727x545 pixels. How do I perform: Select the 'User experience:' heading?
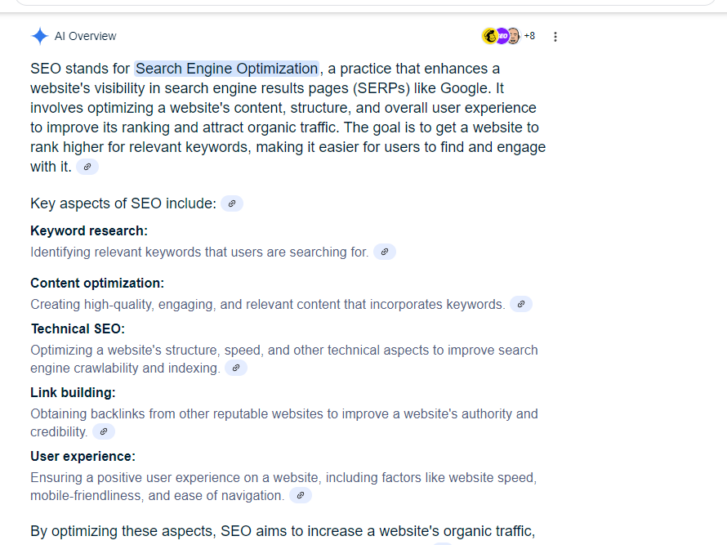pyautogui.click(x=83, y=456)
